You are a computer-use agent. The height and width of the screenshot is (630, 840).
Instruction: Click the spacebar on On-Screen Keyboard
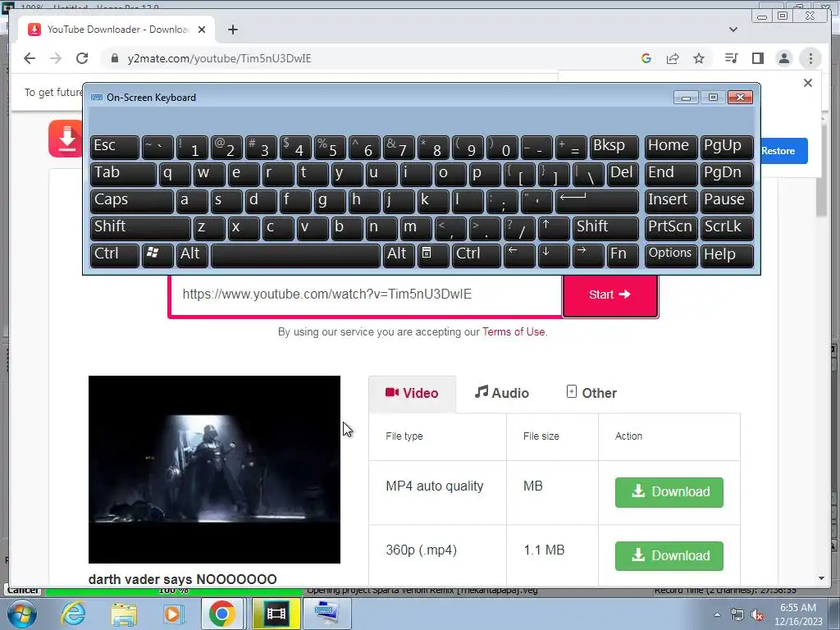[x=295, y=255]
